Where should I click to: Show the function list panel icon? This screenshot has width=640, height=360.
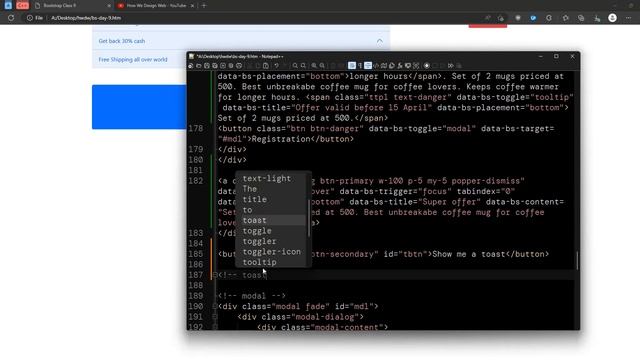click(x=400, y=66)
